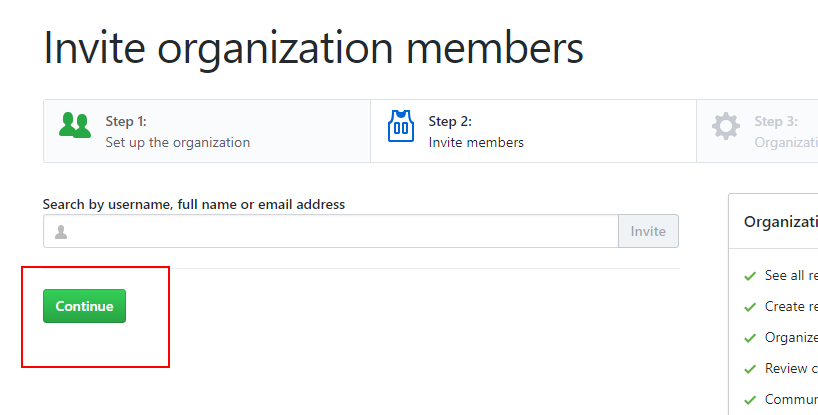Image resolution: width=818 pixels, height=415 pixels.
Task: Click the checkmark next to 'Create re'
Action: tap(750, 307)
